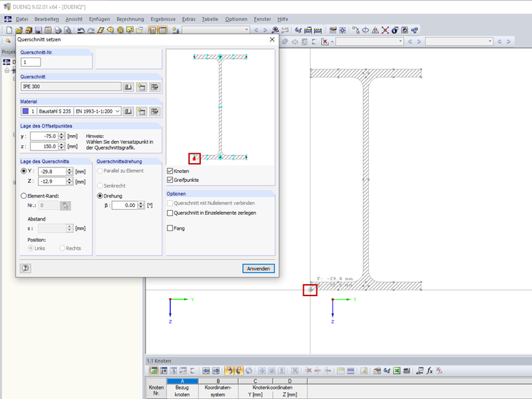Toggle the Greifpunkte checkbox
Image resolution: width=532 pixels, height=399 pixels.
click(170, 180)
